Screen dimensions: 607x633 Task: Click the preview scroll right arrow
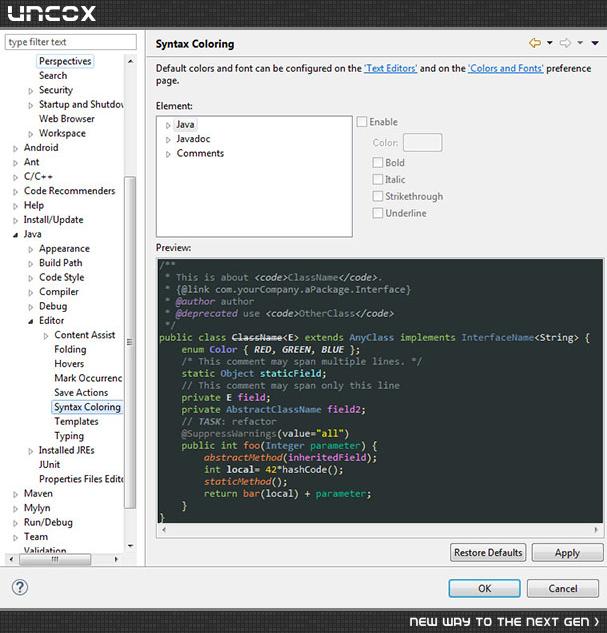point(596,530)
